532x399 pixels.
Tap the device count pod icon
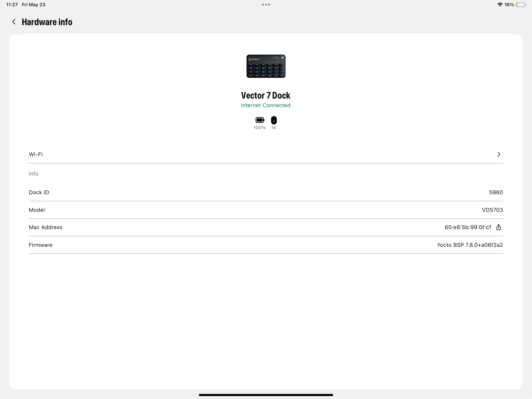click(274, 120)
